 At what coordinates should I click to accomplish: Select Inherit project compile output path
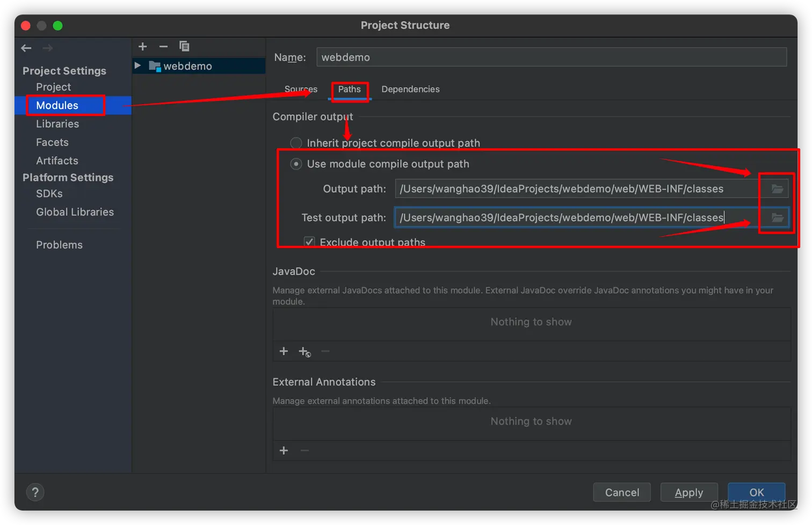pos(296,143)
